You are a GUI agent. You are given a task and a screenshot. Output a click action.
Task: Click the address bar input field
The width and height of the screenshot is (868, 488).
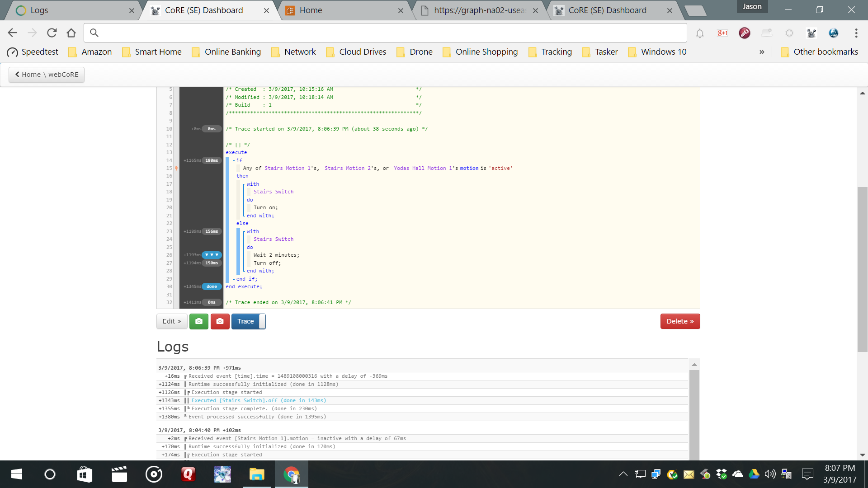[x=389, y=33]
